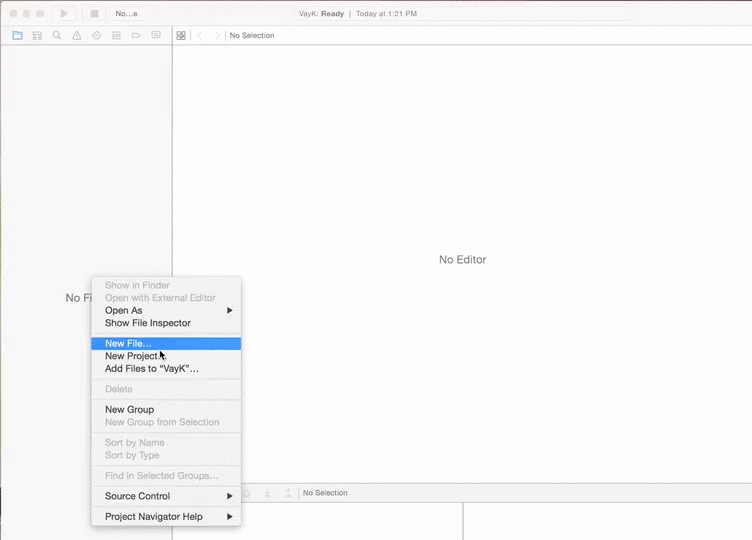Open the Find navigator magnifier icon
The height and width of the screenshot is (540, 752).
click(x=57, y=35)
